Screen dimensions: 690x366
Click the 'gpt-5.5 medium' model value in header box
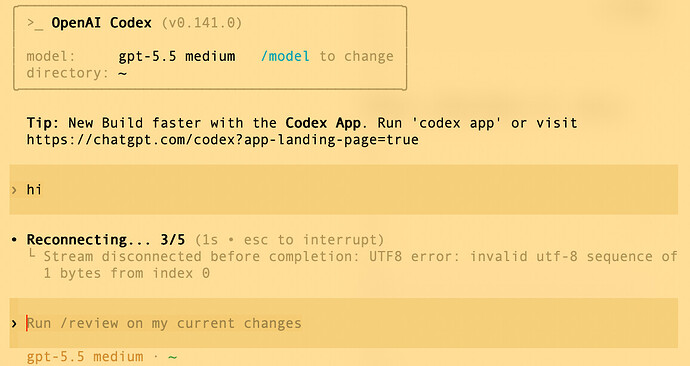pos(177,57)
